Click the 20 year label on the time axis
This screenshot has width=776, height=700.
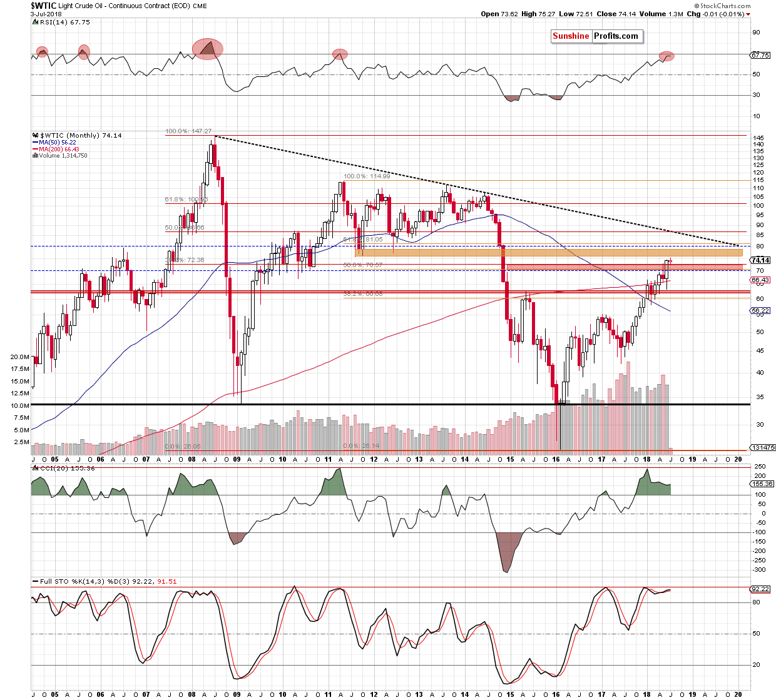click(738, 459)
